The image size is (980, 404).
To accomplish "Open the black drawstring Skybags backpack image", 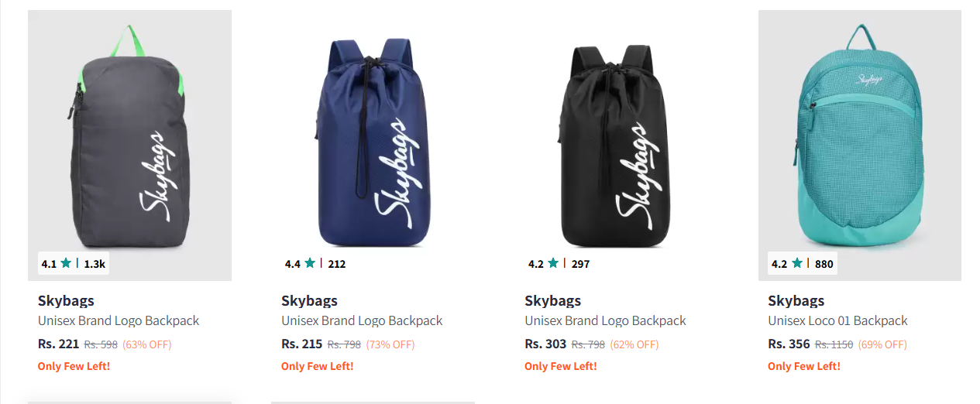I will (617, 146).
